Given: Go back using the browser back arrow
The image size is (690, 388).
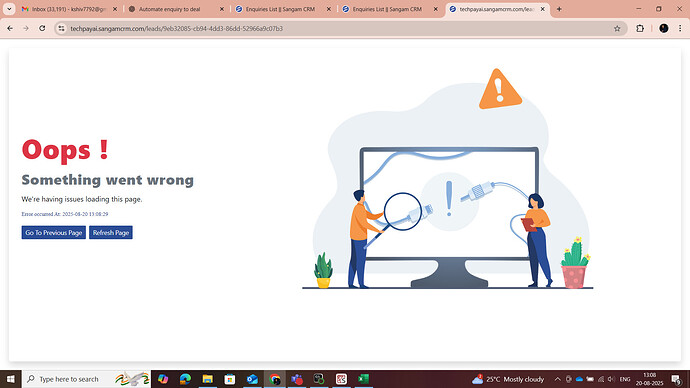Looking at the screenshot, I should [10, 28].
